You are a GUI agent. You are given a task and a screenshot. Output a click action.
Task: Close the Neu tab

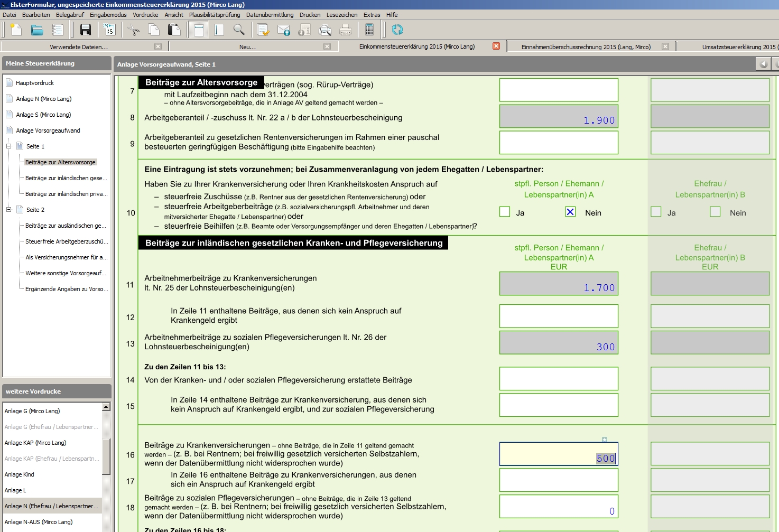coord(327,46)
